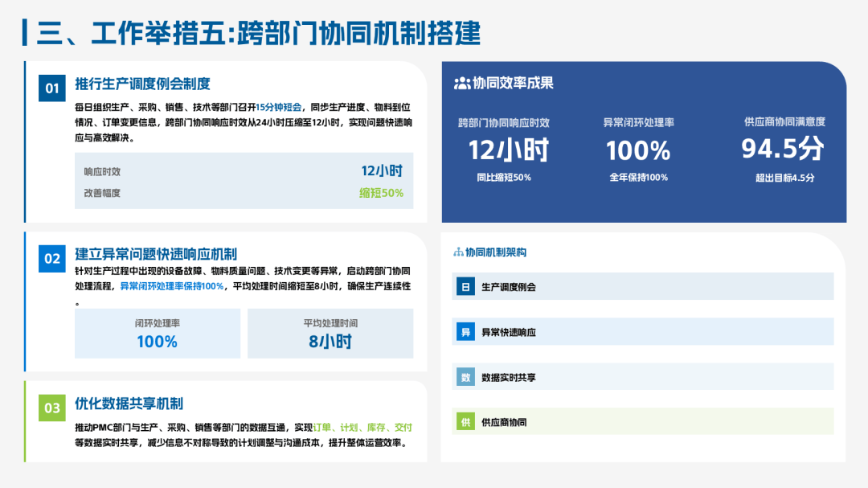
Task: Select the blue 01 number badge
Action: [x=52, y=88]
